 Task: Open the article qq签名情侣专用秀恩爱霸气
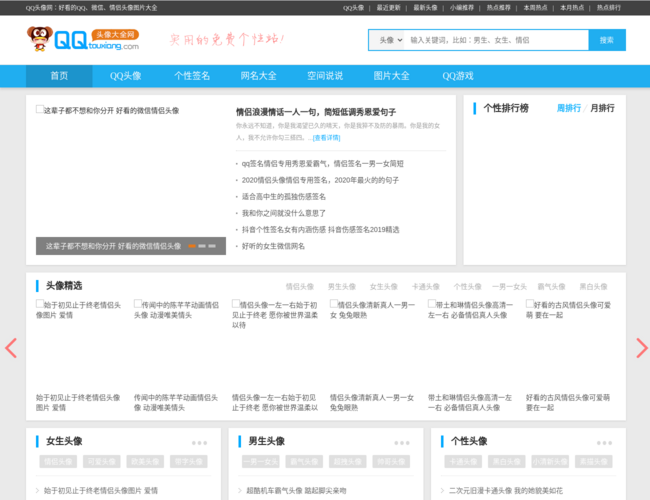(323, 164)
